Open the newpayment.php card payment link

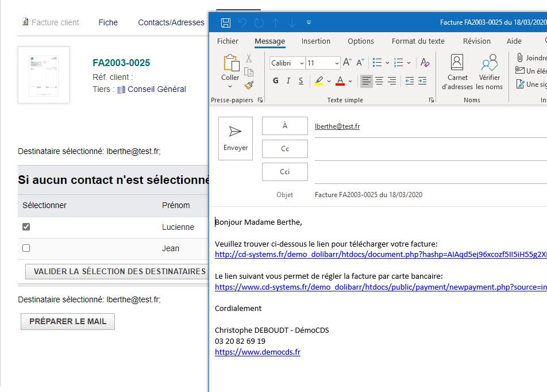point(380,287)
